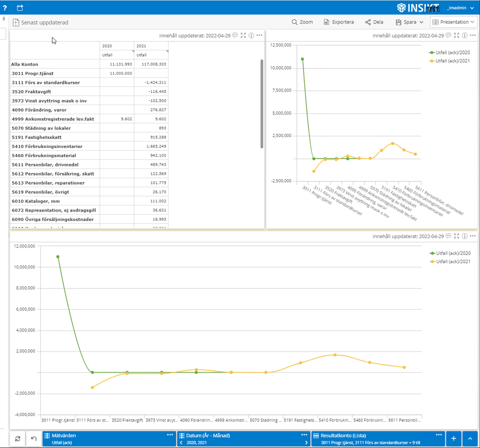The height and width of the screenshot is (448, 480).
Task: Toggle Utfall (ack)/2021 series in bottom chart legend
Action: (x=450, y=262)
